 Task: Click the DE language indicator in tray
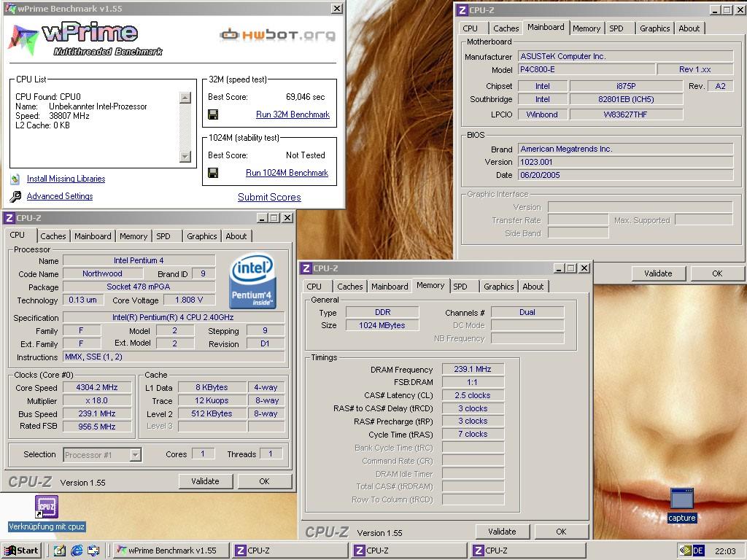coord(698,551)
